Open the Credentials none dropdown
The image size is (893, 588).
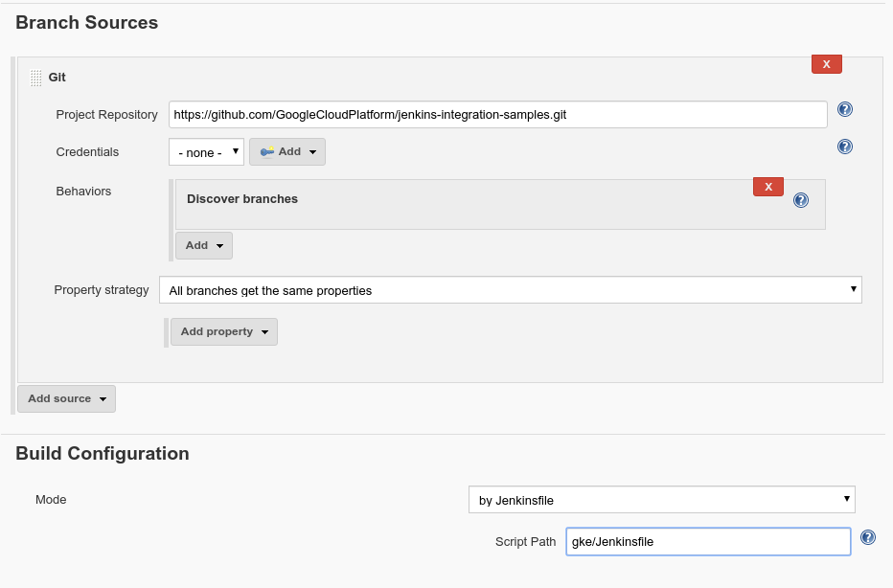[x=206, y=152]
